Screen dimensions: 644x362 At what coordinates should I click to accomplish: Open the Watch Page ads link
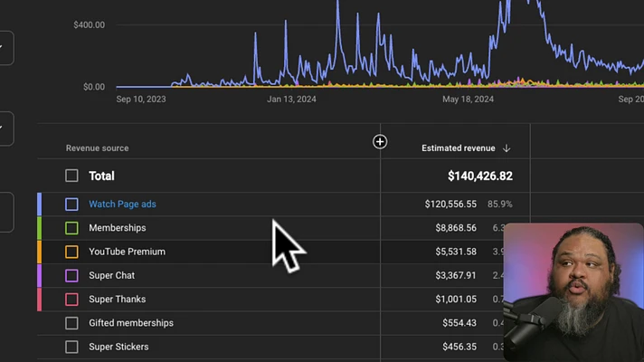(122, 205)
